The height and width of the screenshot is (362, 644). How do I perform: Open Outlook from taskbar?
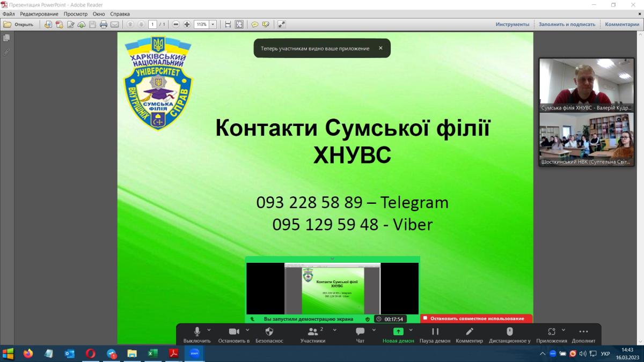click(x=70, y=353)
